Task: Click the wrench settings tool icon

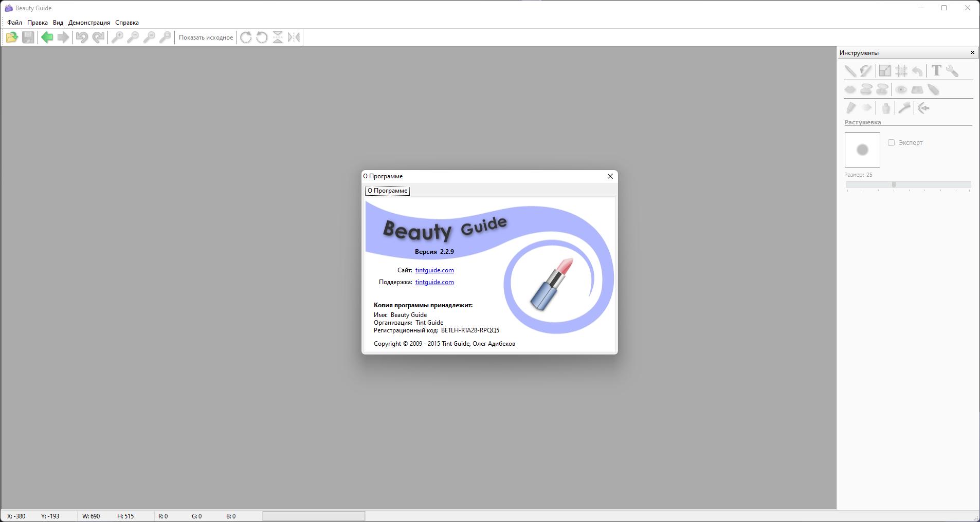Action: (952, 71)
